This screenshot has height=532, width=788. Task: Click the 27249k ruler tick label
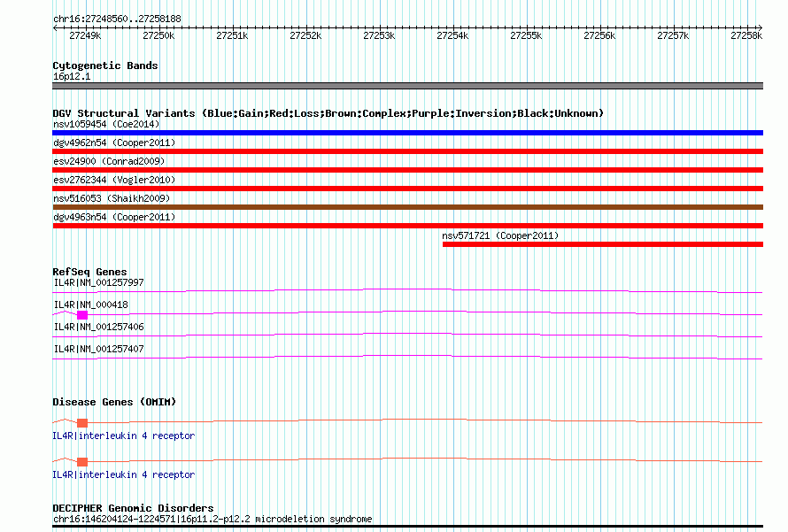tap(85, 35)
